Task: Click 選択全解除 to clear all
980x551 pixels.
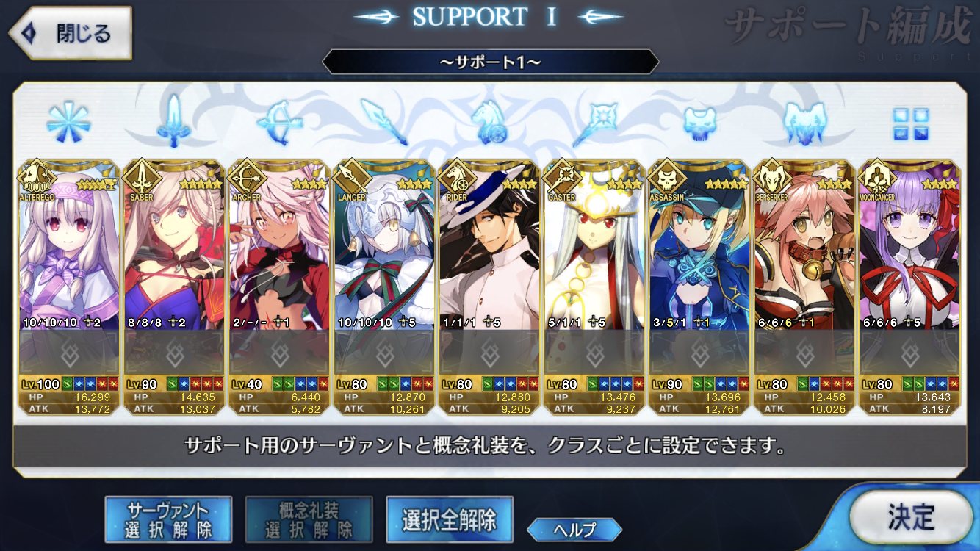Action: (x=449, y=520)
